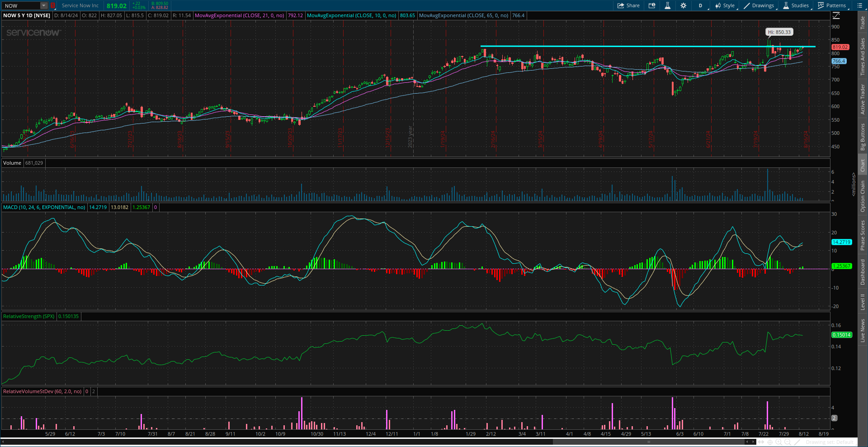This screenshot has width=868, height=447.
Task: Open the list options menu icon
Action: click(x=859, y=5)
